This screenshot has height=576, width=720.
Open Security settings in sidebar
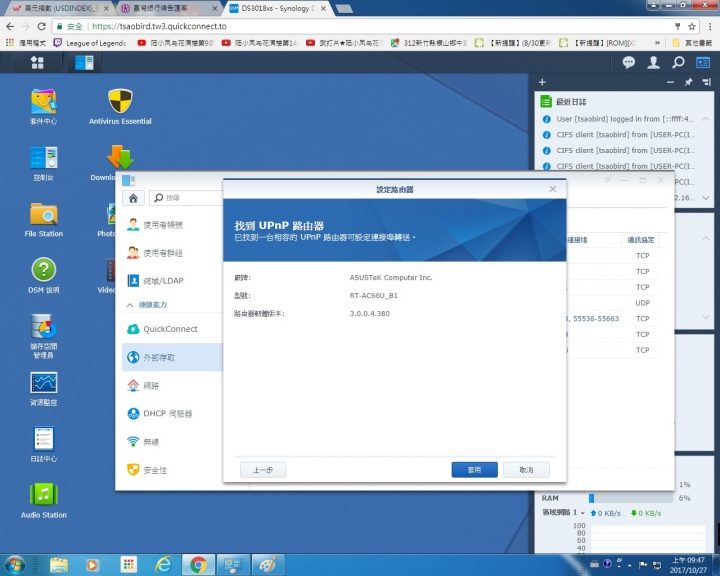click(172, 470)
